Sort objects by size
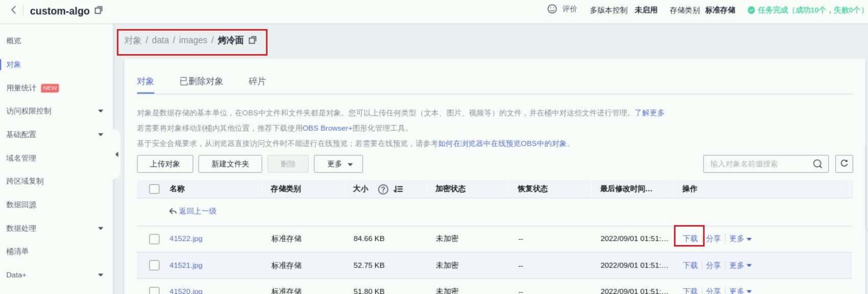This screenshot has width=868, height=294. pos(398,189)
